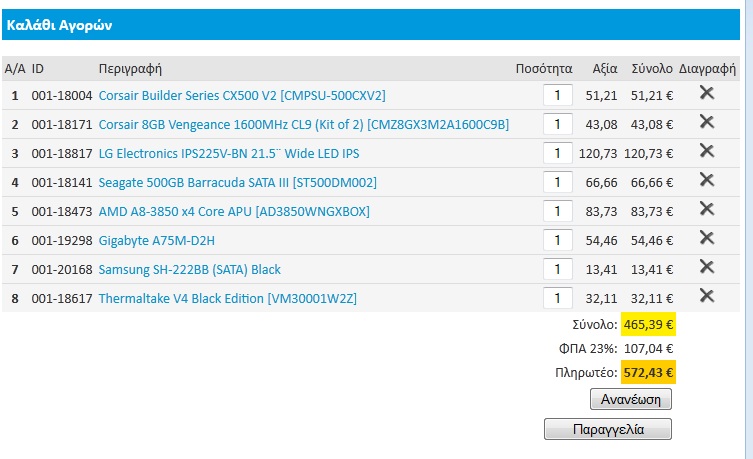This screenshot has width=753, height=459.
Task: Click quantity field for LG IPS225V-BN
Action: [558, 153]
